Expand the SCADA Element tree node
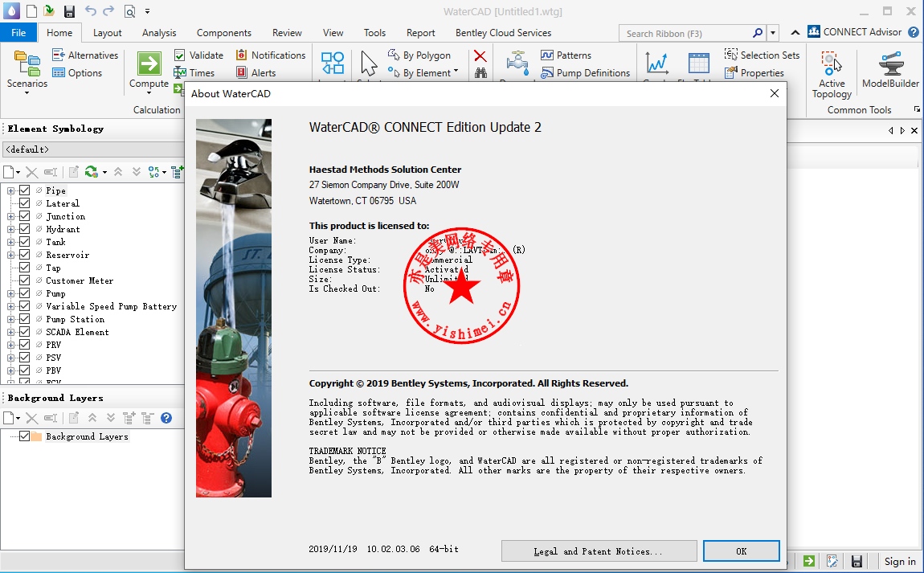 pos(10,332)
